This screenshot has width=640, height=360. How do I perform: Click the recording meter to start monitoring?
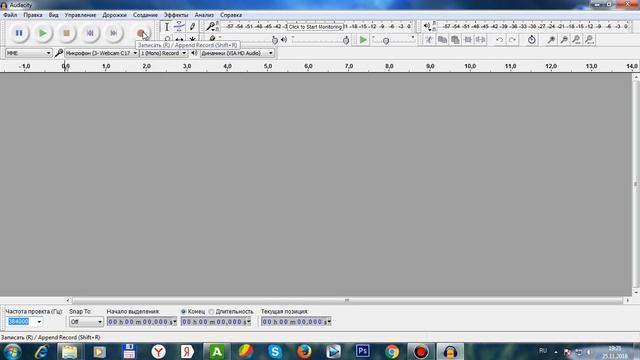click(x=315, y=27)
